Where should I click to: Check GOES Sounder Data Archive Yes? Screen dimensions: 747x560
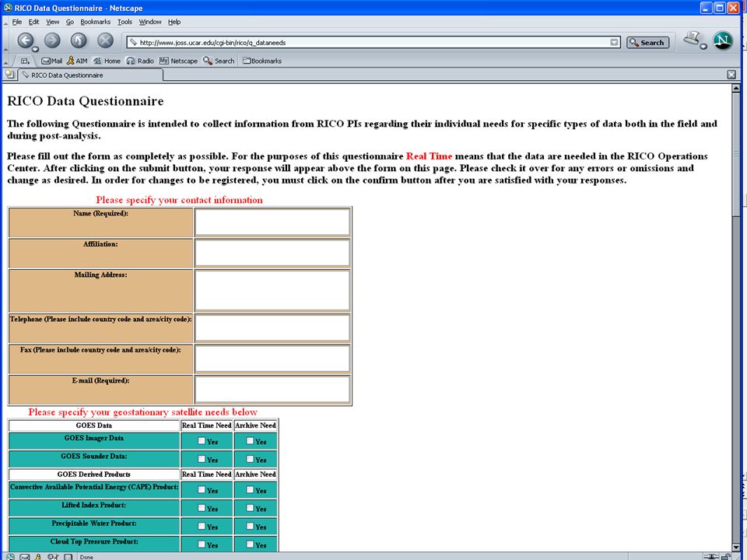[x=250, y=459]
